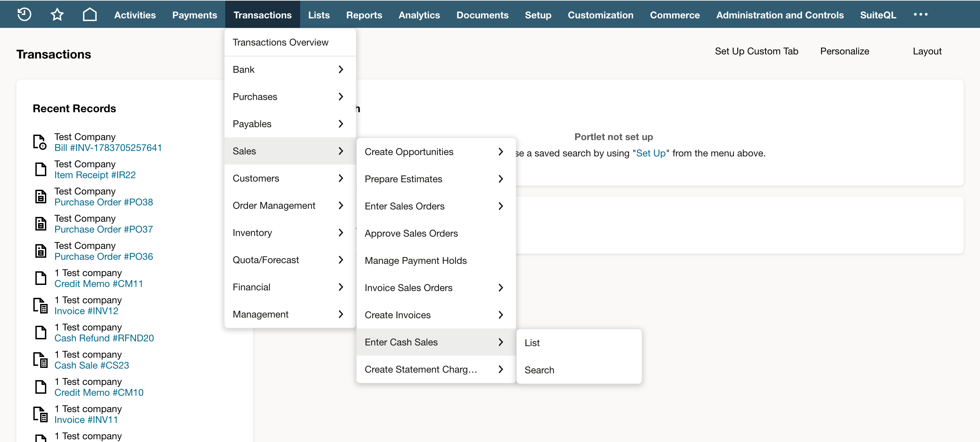Expand the Order Management submenu
The width and height of the screenshot is (980, 442).
point(290,206)
